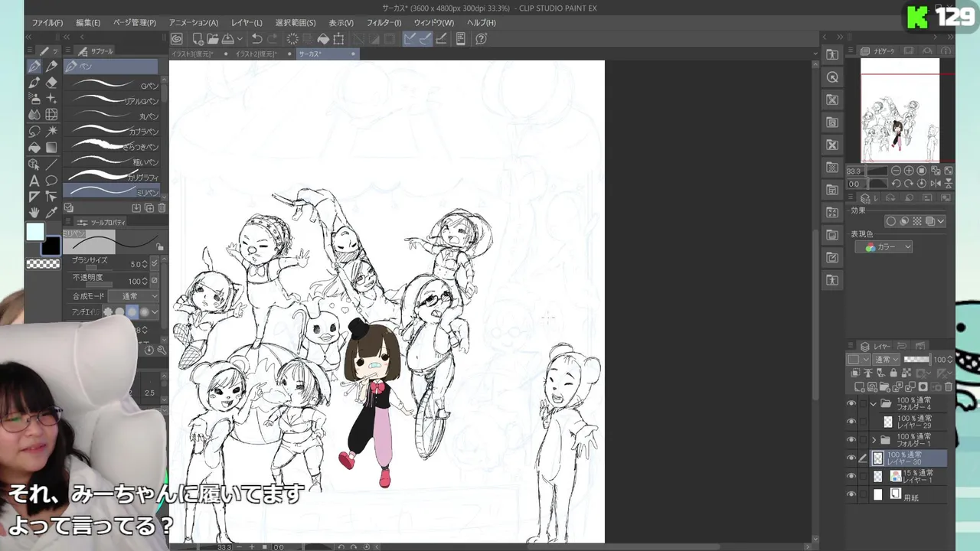This screenshot has width=980, height=551.
Task: Open the Help question mark icon
Action: [x=481, y=39]
